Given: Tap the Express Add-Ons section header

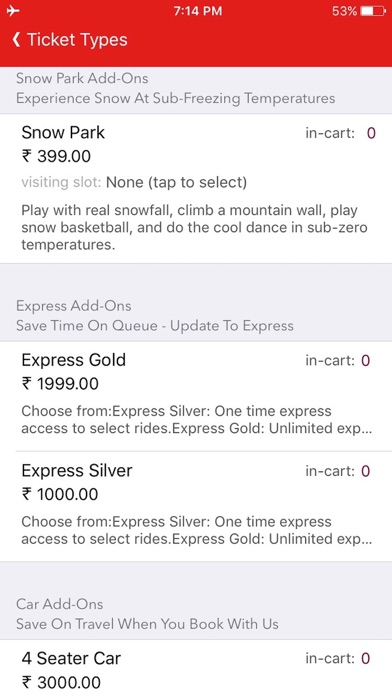Looking at the screenshot, I should [196, 316].
